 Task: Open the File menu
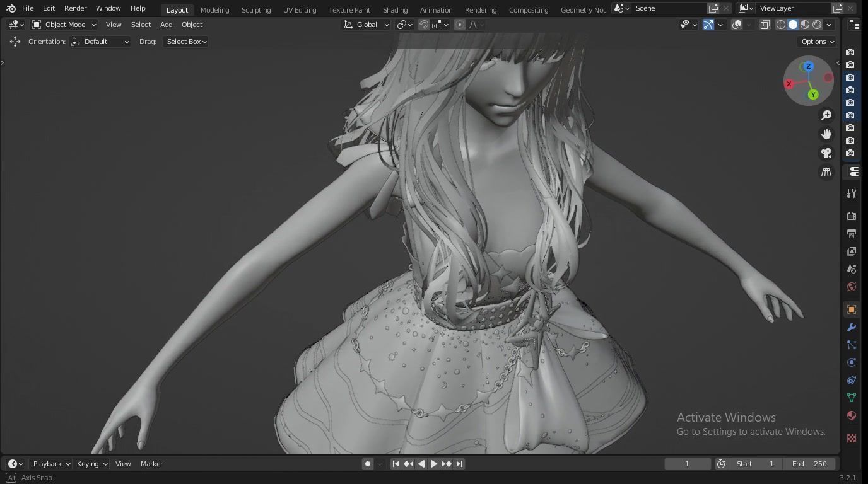[28, 8]
